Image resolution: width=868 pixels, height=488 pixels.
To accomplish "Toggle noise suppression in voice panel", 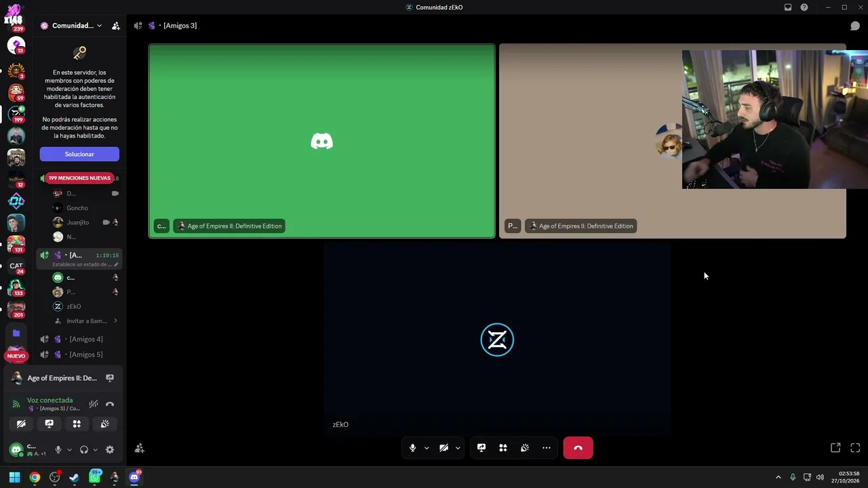I will pyautogui.click(x=94, y=404).
